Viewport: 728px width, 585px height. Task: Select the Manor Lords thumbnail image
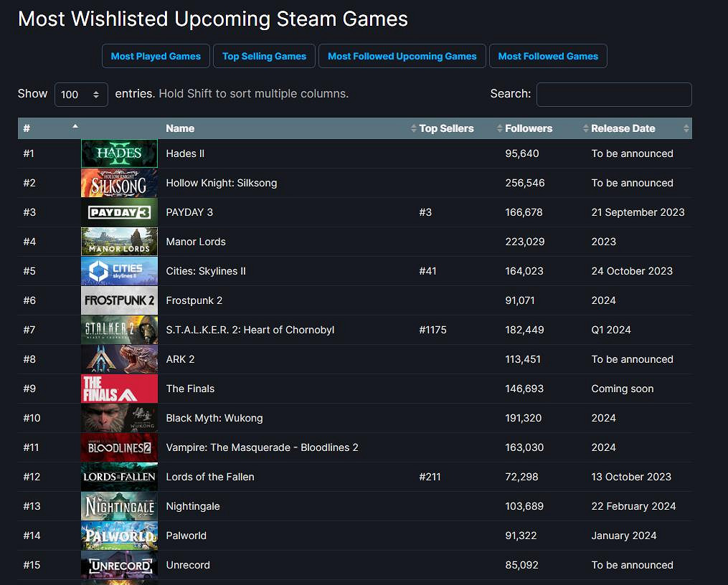click(x=119, y=242)
